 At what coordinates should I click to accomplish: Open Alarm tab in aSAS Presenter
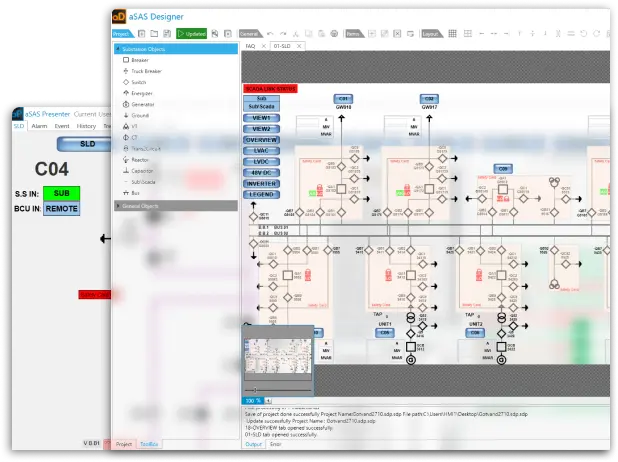[x=39, y=126]
